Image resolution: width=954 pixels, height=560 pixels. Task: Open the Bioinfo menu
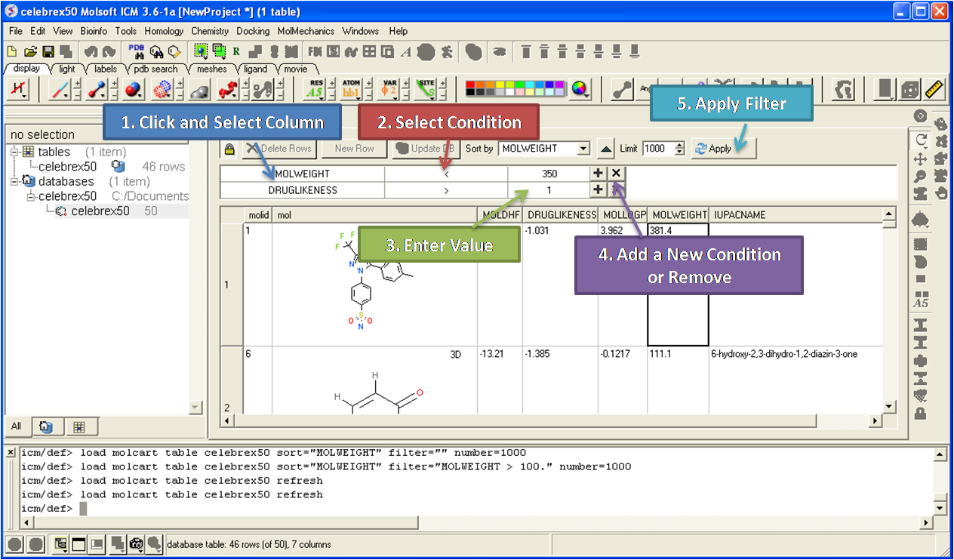coord(94,31)
